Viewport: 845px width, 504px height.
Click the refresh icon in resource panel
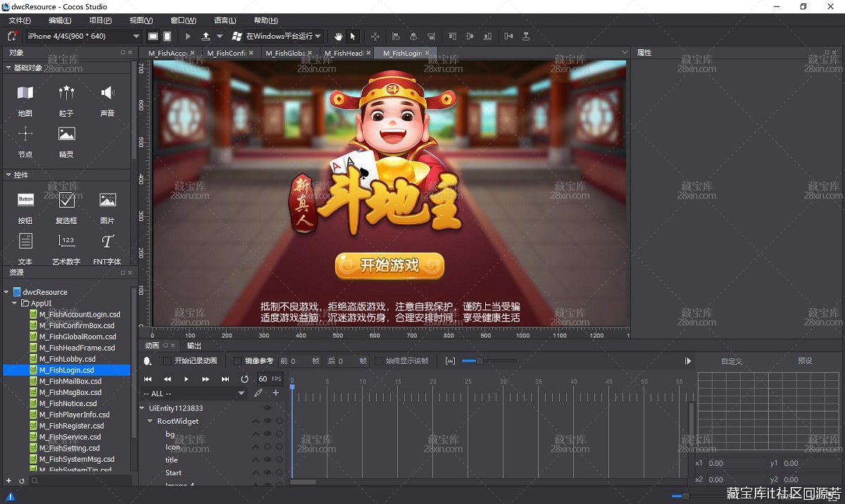21,481
